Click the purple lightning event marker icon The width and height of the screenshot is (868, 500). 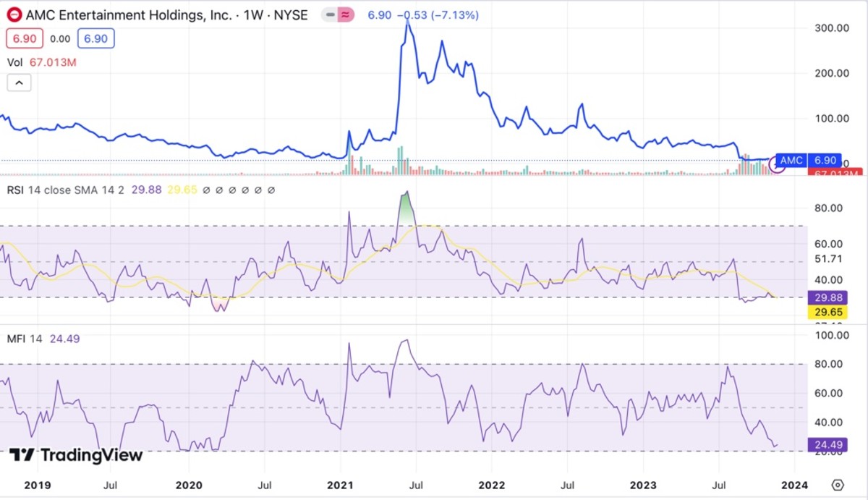pyautogui.click(x=778, y=165)
